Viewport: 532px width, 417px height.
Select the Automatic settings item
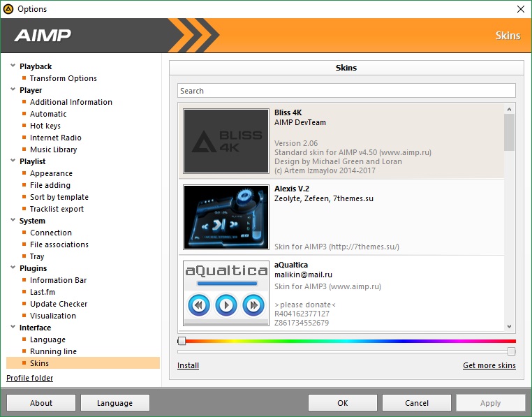[x=48, y=114]
